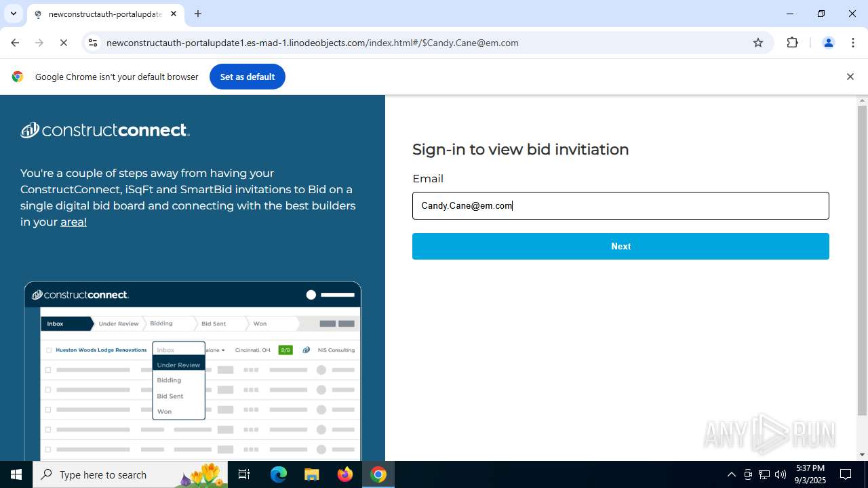Click the Email input field
Image resolution: width=868 pixels, height=488 pixels.
click(620, 205)
